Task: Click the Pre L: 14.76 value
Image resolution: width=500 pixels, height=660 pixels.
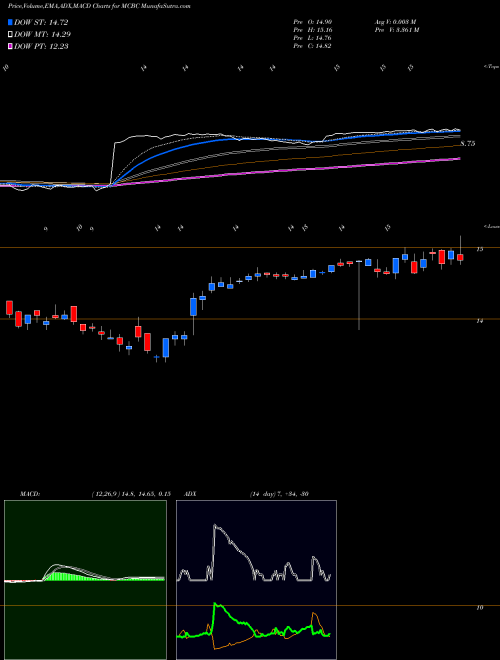Action: pyautogui.click(x=313, y=38)
